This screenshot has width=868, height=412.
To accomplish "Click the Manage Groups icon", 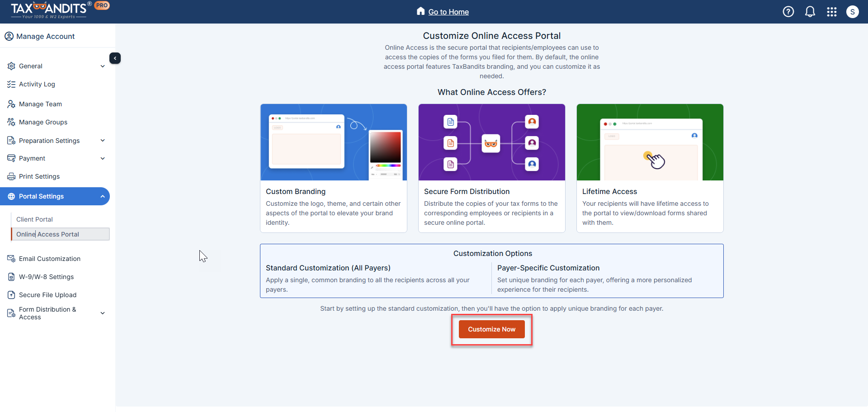I will click(x=11, y=122).
